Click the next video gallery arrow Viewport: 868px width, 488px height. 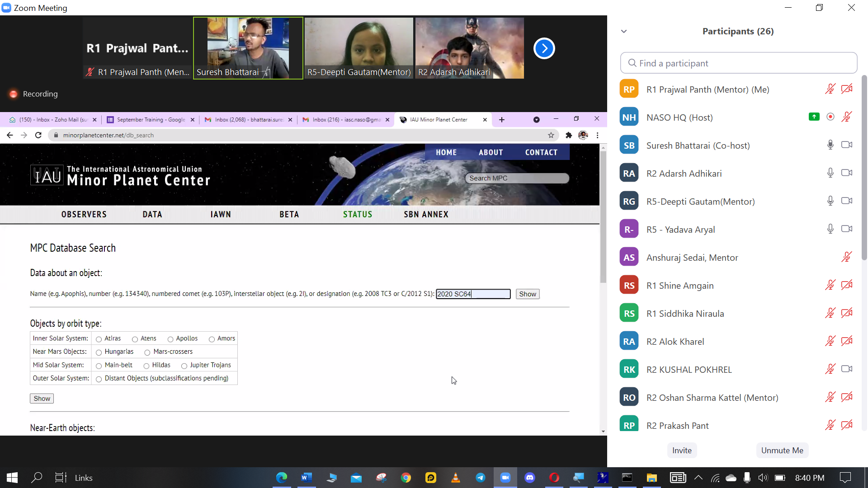pyautogui.click(x=544, y=48)
